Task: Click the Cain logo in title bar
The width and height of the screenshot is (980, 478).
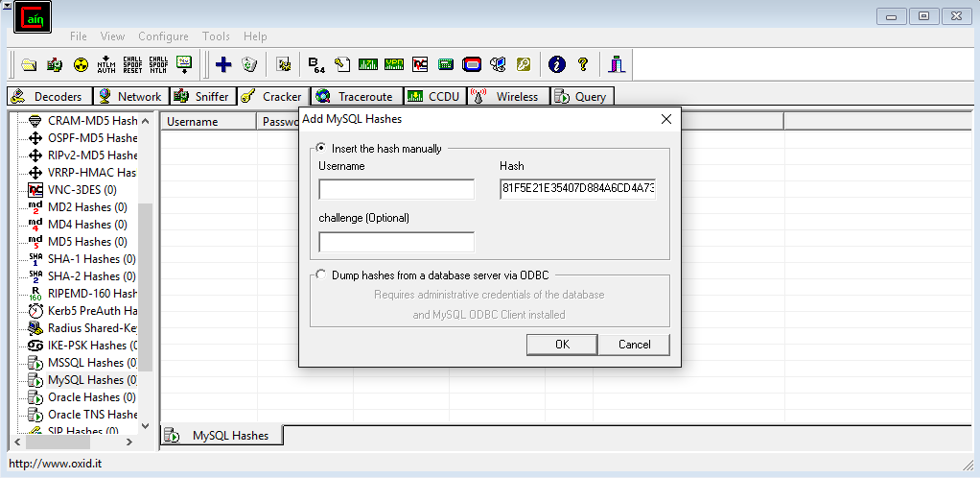Action: [x=33, y=17]
